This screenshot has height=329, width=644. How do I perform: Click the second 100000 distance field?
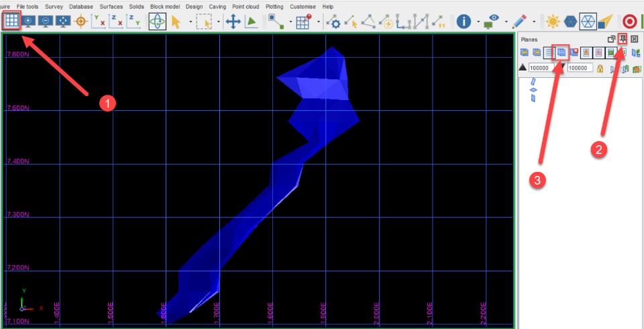point(580,68)
